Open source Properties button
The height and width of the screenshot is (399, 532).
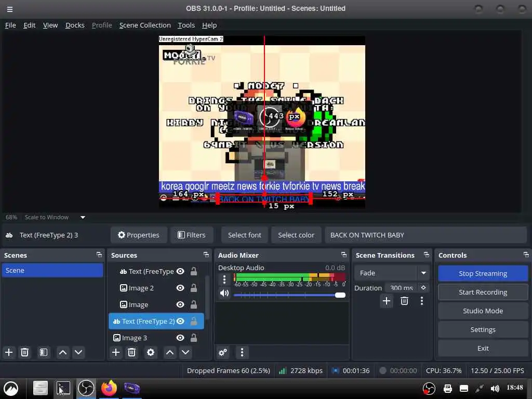click(139, 235)
